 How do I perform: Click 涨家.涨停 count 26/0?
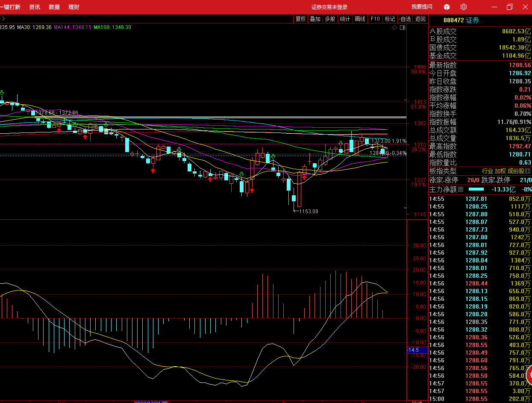(x=473, y=180)
